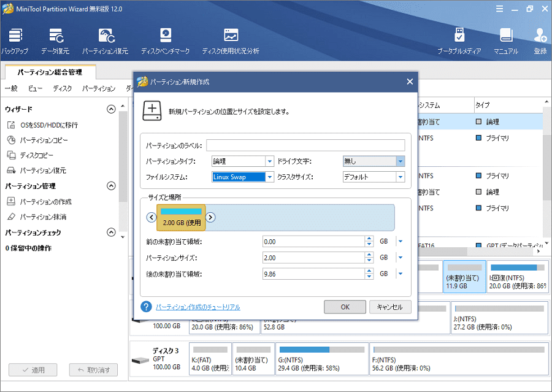Select the highlighted 論理 row in the partition list
Viewport: 552px width, 392px height.
coord(480,121)
